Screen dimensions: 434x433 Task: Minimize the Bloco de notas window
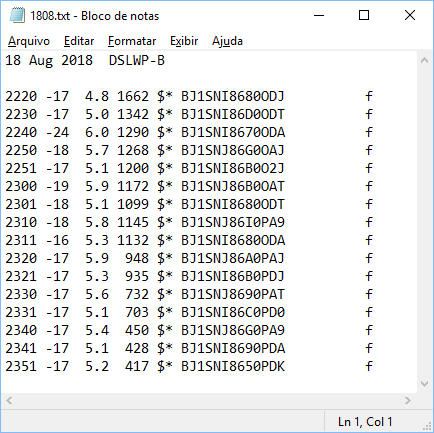[319, 15]
